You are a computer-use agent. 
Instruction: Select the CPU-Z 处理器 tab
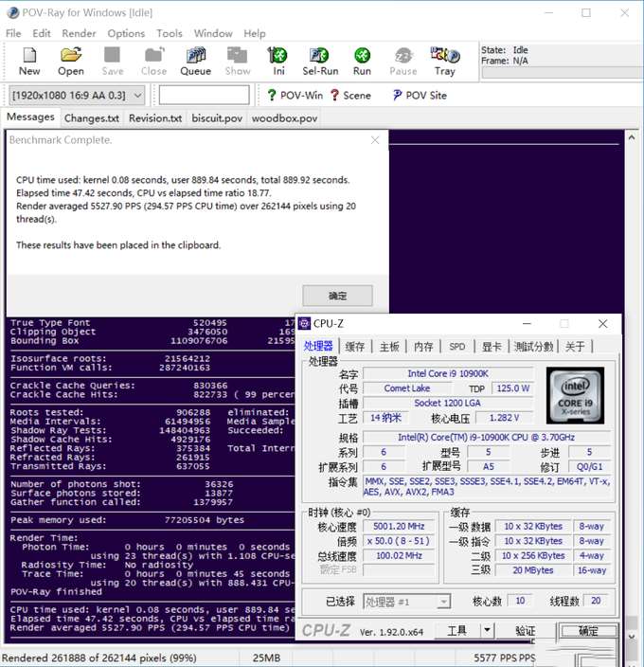(x=318, y=346)
